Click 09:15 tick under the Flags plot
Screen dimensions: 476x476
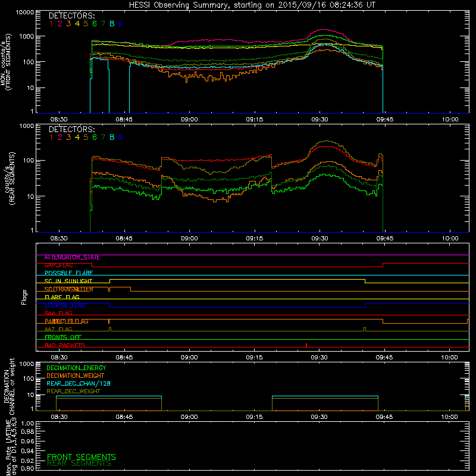[x=255, y=358]
